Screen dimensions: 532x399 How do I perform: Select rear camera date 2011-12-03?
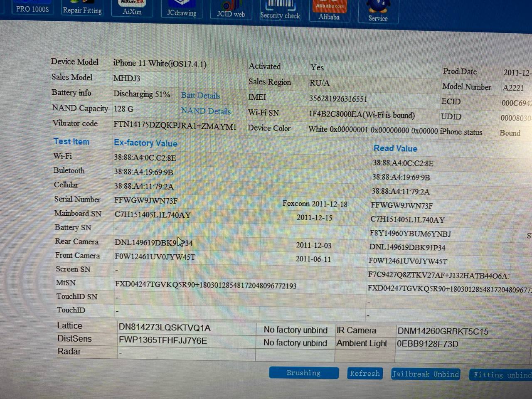point(313,245)
